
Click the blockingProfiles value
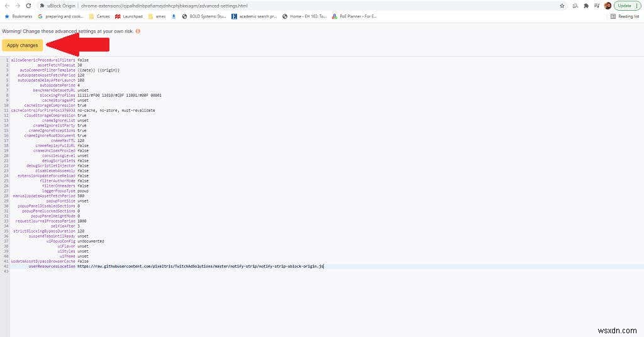[119, 95]
